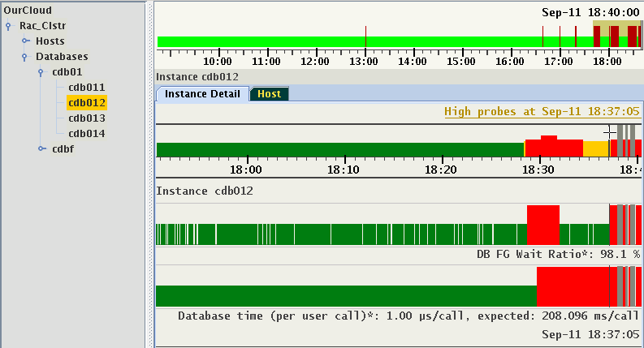Screen dimensions: 644x348
Task: Collapse the cdb01 tree node
Action: pyautogui.click(x=41, y=72)
